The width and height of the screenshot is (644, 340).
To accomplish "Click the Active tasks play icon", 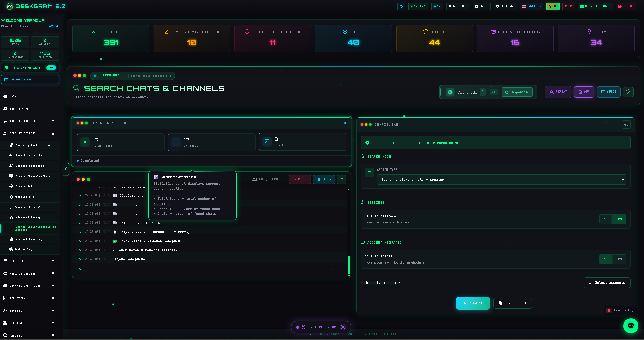I will tap(450, 92).
